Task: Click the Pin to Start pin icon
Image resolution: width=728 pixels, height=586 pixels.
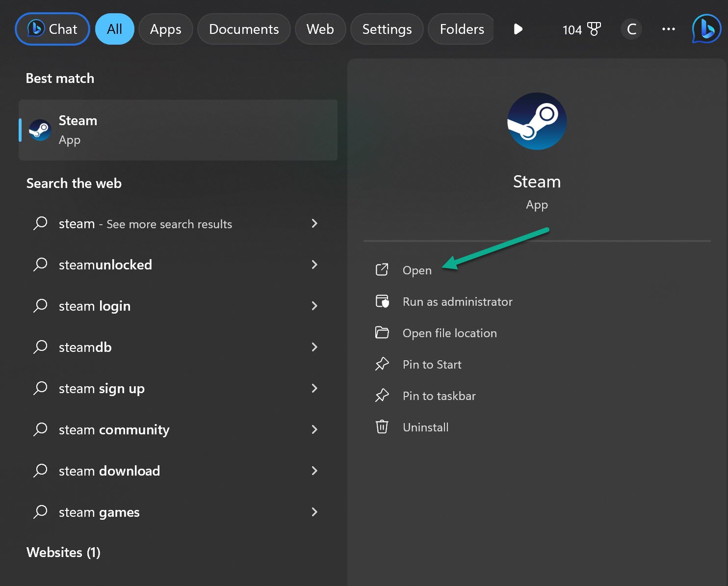Action: tap(382, 364)
